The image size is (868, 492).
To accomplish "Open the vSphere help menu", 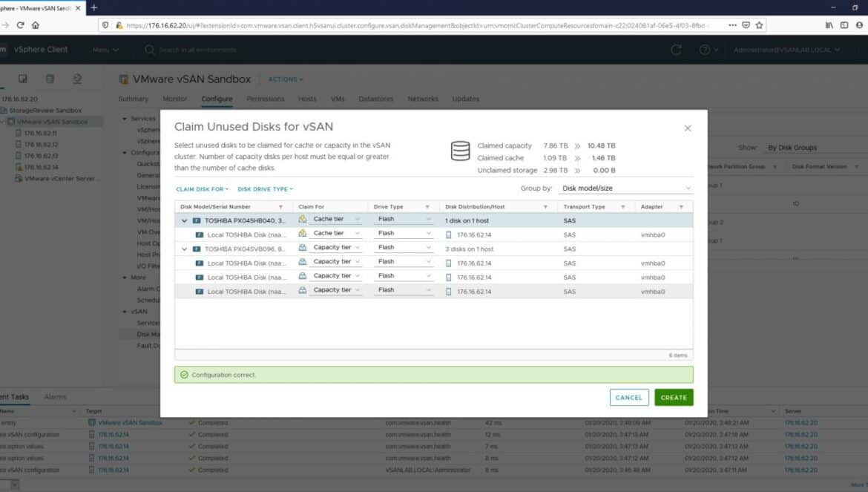I will [708, 50].
